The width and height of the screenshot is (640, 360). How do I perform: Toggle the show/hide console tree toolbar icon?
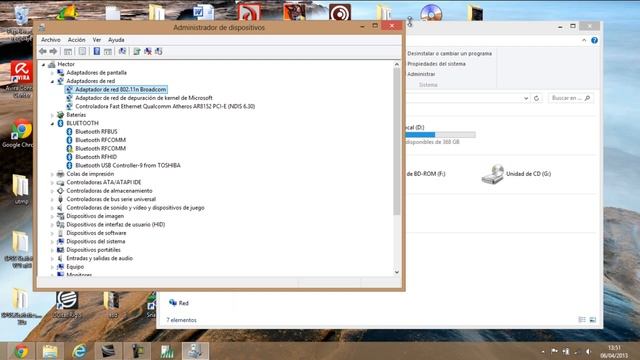coord(68,51)
